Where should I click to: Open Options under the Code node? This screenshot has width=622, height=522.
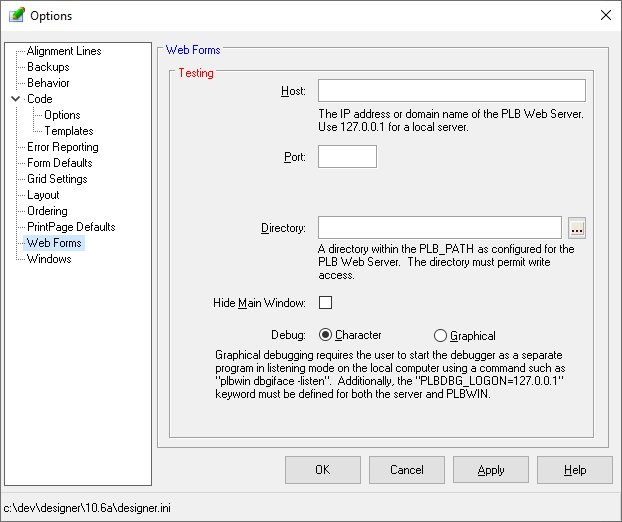coord(62,115)
